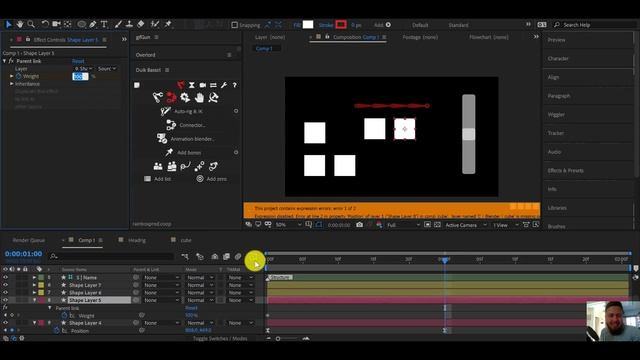640x360 pixels.
Task: Select the Pan Behind anchor point tool
Action: [68, 24]
